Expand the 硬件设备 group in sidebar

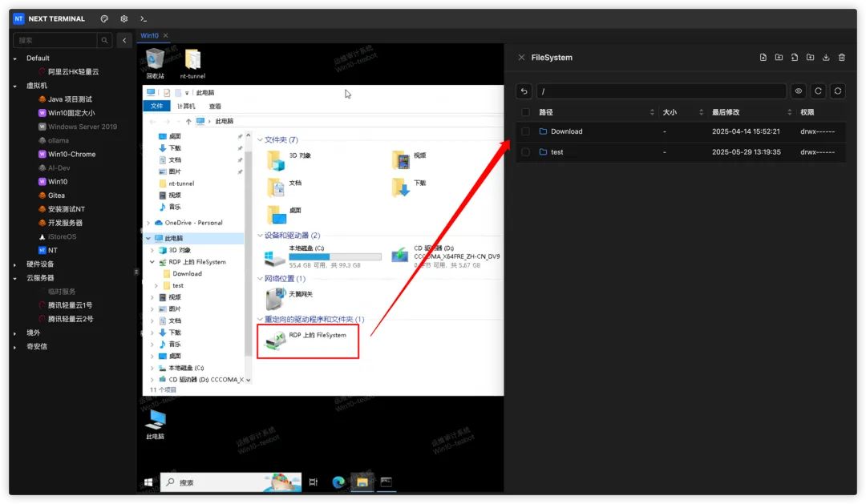click(15, 264)
